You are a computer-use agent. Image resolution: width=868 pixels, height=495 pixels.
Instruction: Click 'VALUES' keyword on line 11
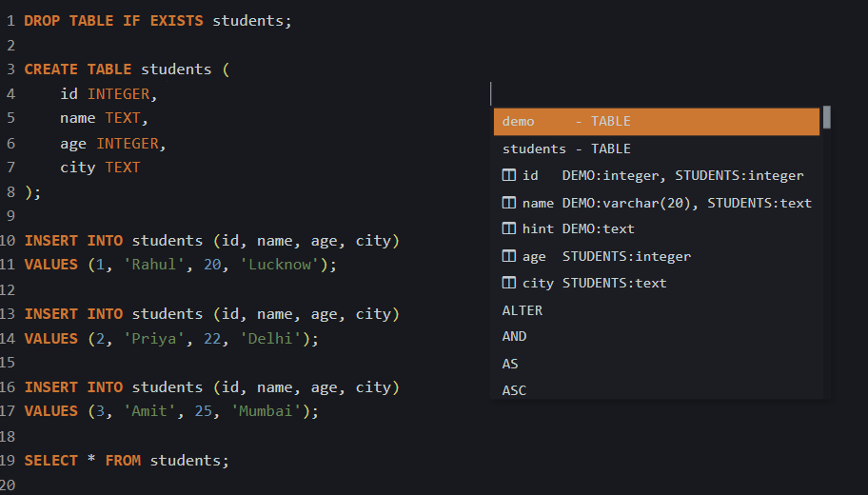(51, 265)
